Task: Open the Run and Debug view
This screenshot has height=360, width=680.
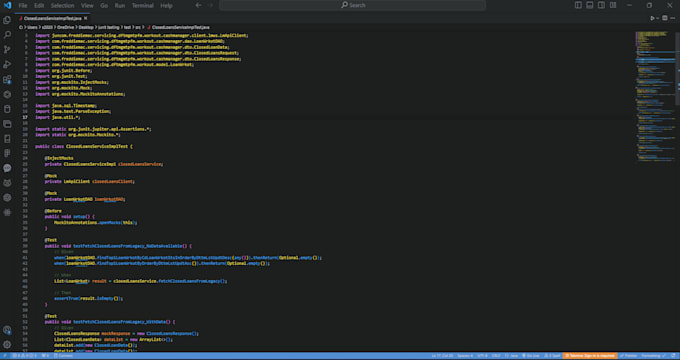Action: coord(7,64)
